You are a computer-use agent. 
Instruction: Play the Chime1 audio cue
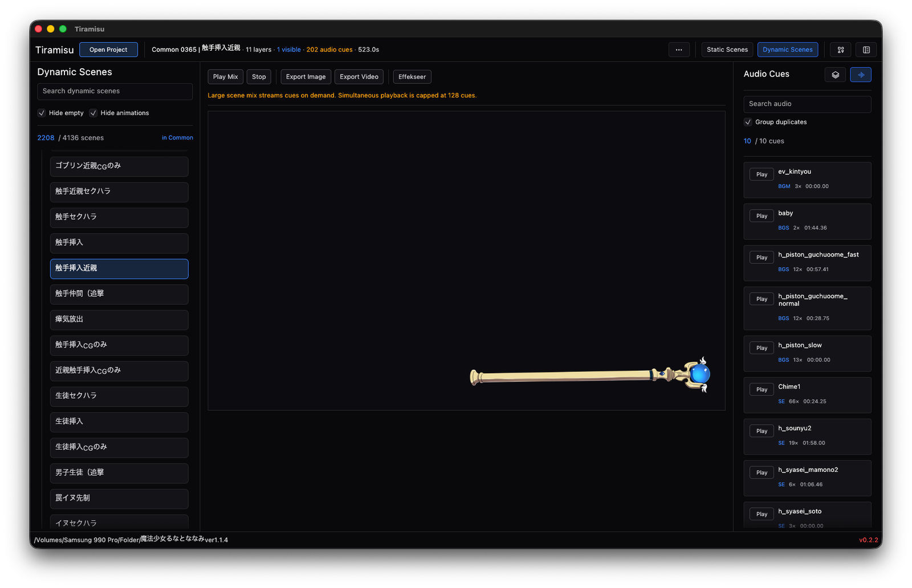pyautogui.click(x=762, y=390)
